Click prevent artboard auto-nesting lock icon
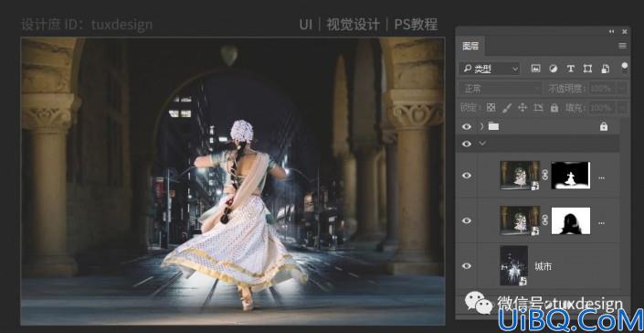This screenshot has width=644, height=333. [x=538, y=108]
